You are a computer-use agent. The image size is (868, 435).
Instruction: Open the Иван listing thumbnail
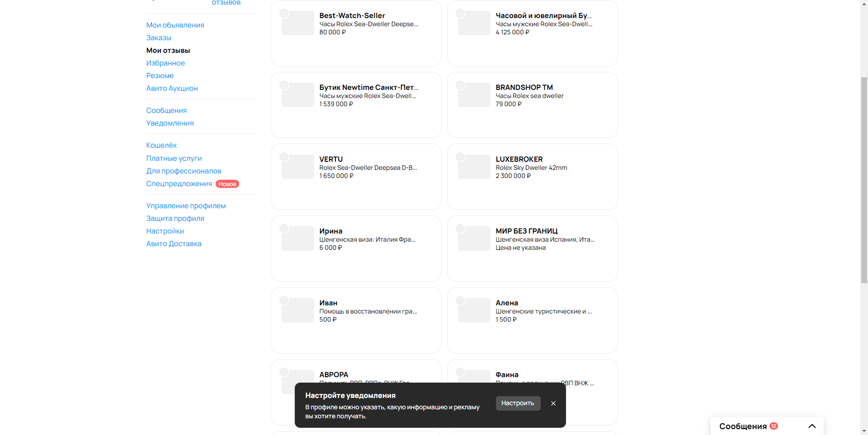point(298,310)
